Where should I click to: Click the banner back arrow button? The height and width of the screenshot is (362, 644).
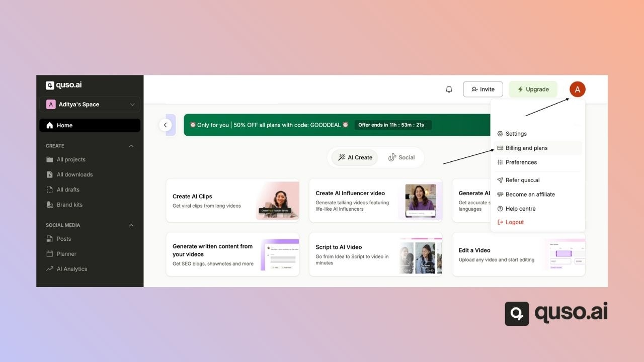tap(165, 125)
